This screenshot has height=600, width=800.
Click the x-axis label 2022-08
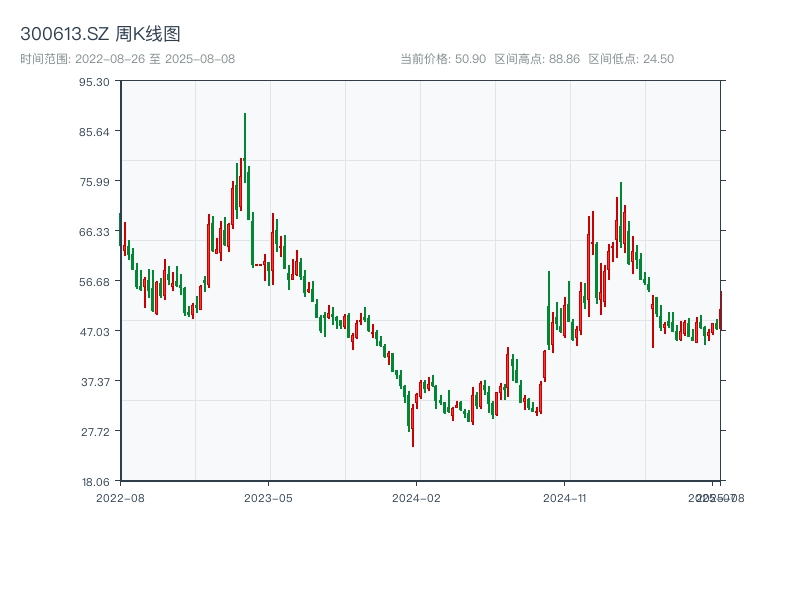pos(120,498)
